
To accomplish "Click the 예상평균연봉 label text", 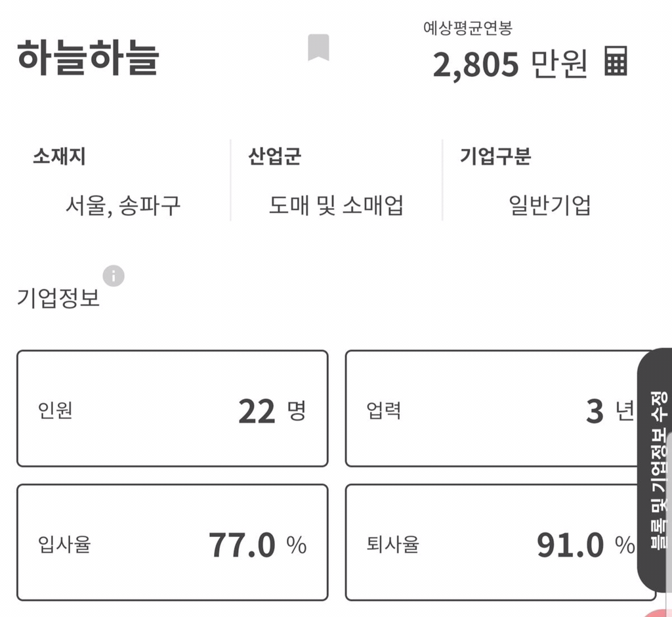I will click(x=467, y=28).
